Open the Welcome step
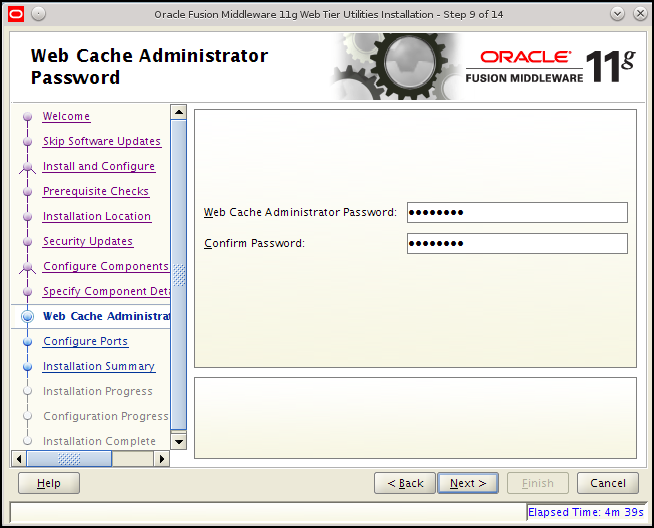 click(66, 116)
